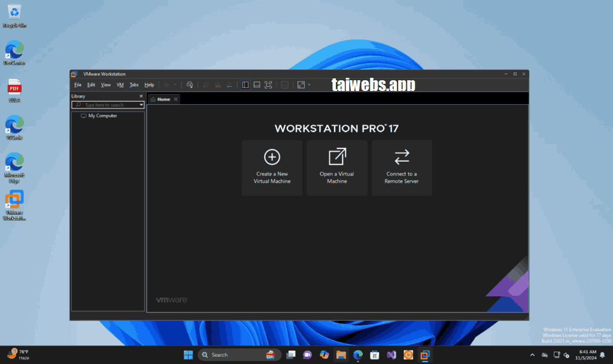Click the Enter Full Screen icon
613x364 pixels.
268,85
